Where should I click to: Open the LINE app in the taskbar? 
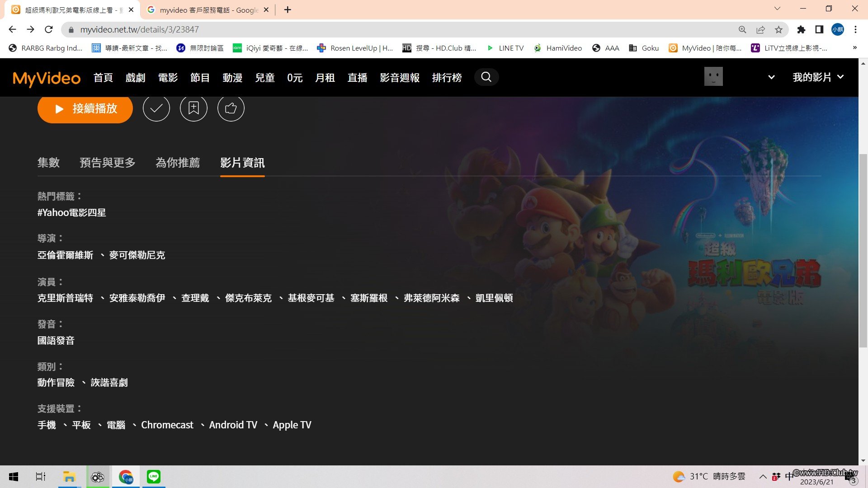[154, 477]
